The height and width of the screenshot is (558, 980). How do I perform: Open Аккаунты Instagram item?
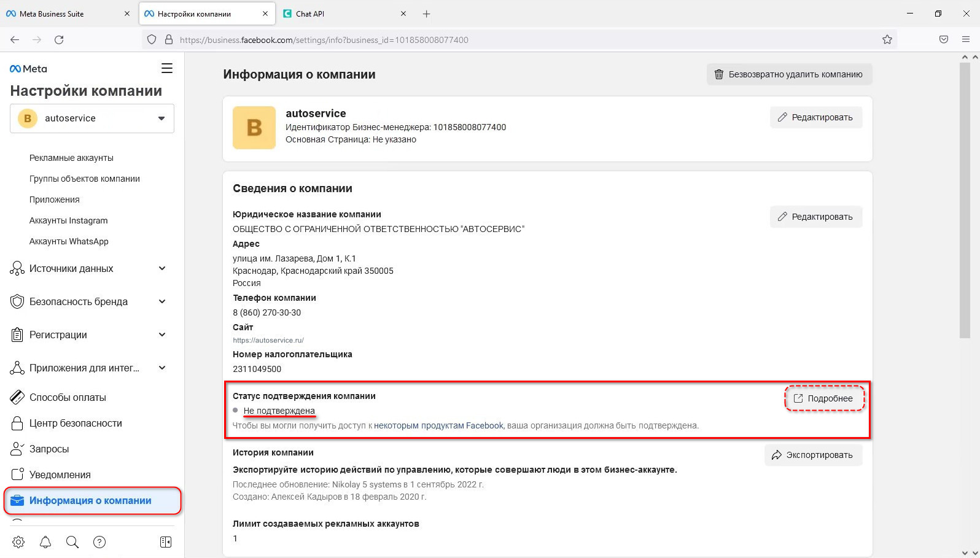69,220
